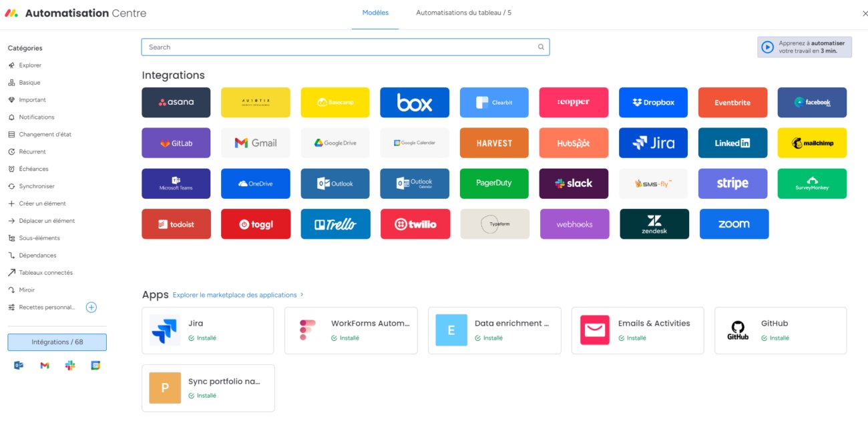This screenshot has width=868, height=435.
Task: Open the Emails & Activities app card
Action: pos(638,330)
